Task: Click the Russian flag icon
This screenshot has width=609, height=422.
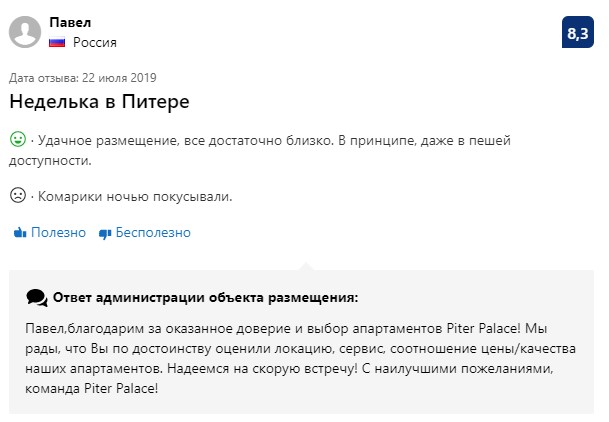Action: 57,42
